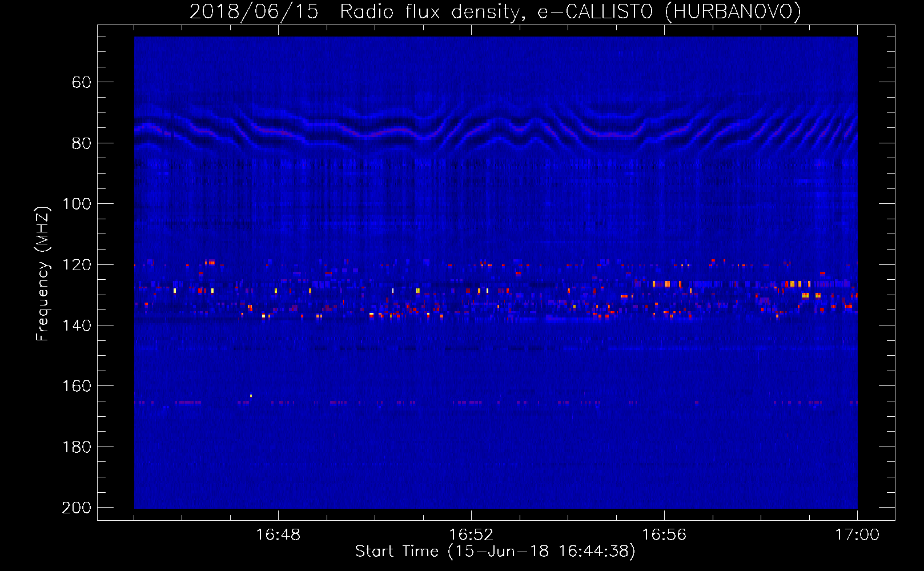Viewport: 924px width, 571px height.
Task: Click the 16:56 time tick label
Action: coord(664,535)
